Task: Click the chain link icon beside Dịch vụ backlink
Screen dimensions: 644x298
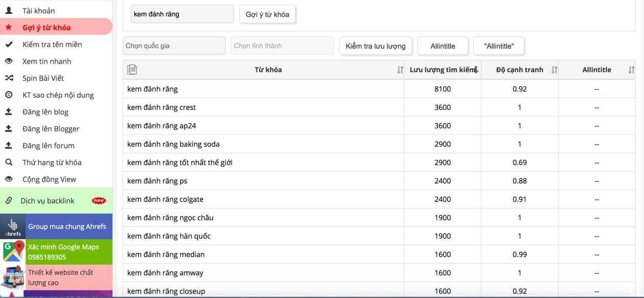Action: click(x=9, y=200)
